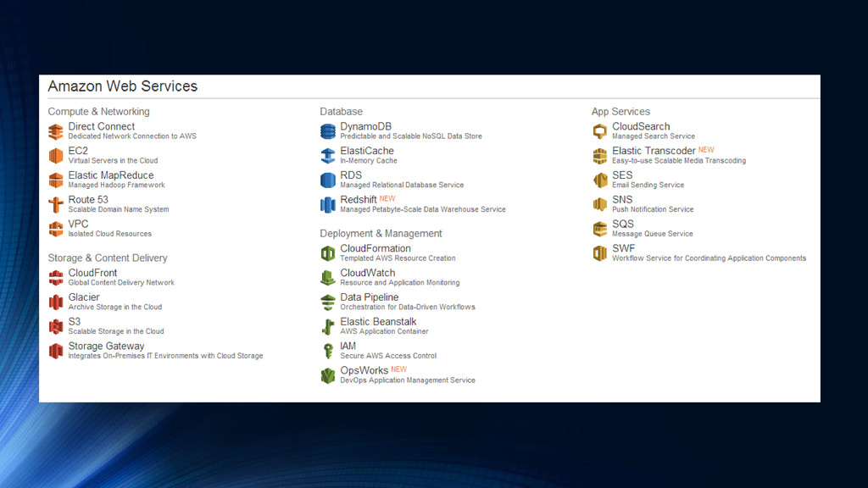Screen dimensions: 868x488
Task: Open the SNS link
Action: coord(622,200)
